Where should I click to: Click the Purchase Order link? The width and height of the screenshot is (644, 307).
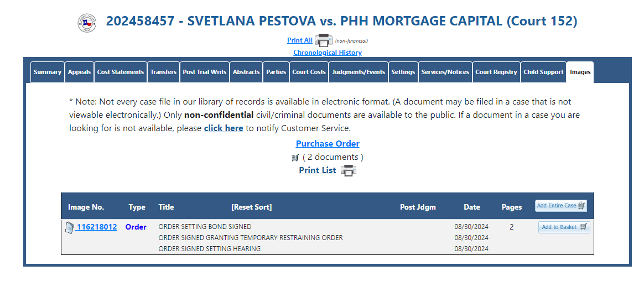tap(328, 144)
